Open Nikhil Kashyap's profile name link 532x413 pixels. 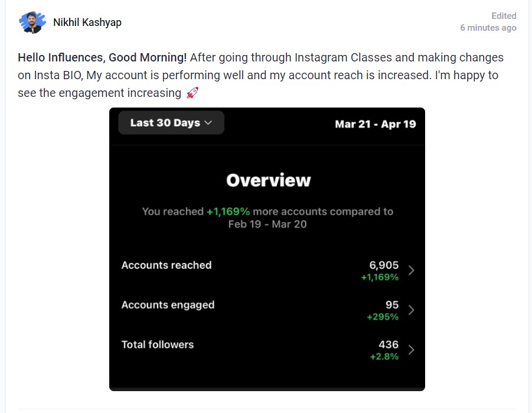87,22
